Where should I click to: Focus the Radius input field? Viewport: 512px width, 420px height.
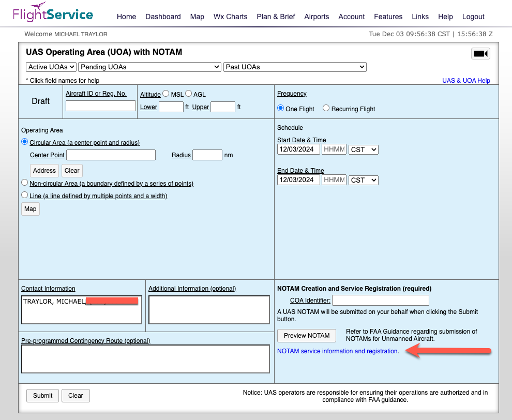point(207,155)
